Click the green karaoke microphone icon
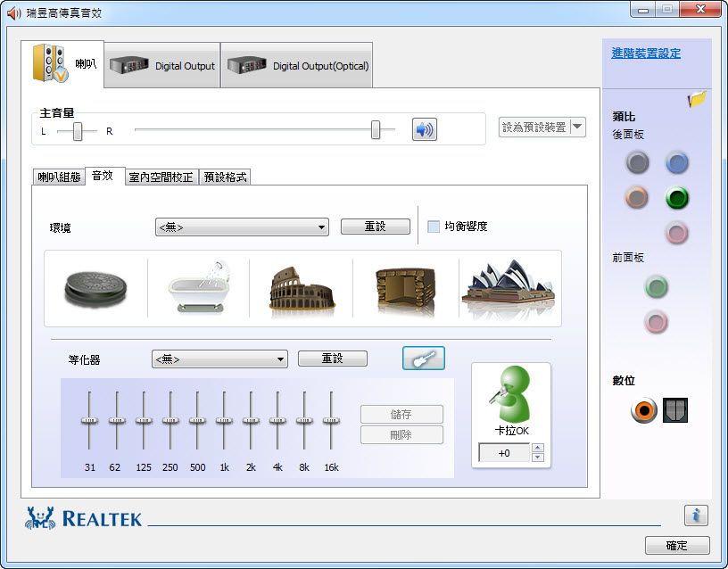The image size is (728, 569). pyautogui.click(x=511, y=398)
